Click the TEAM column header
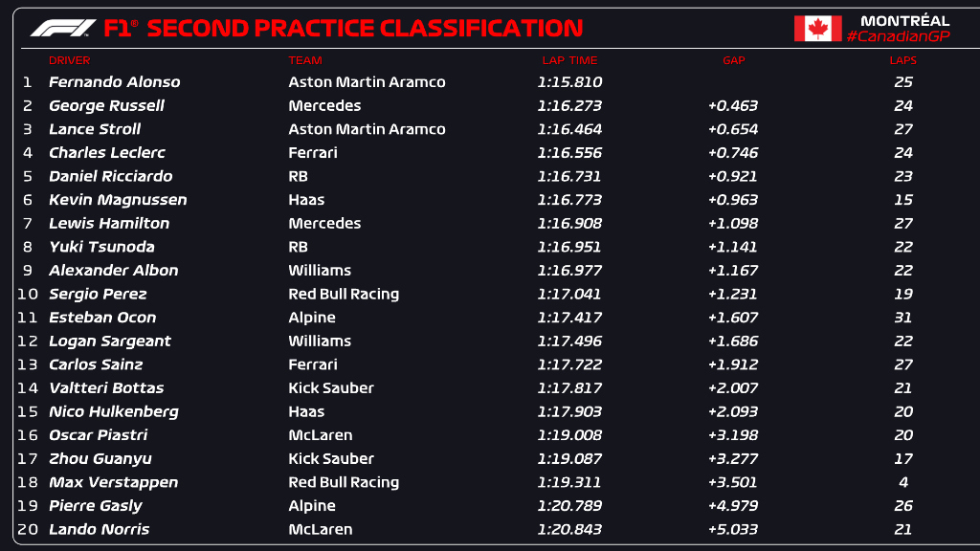Screen dimensions: 980x551 305,60
